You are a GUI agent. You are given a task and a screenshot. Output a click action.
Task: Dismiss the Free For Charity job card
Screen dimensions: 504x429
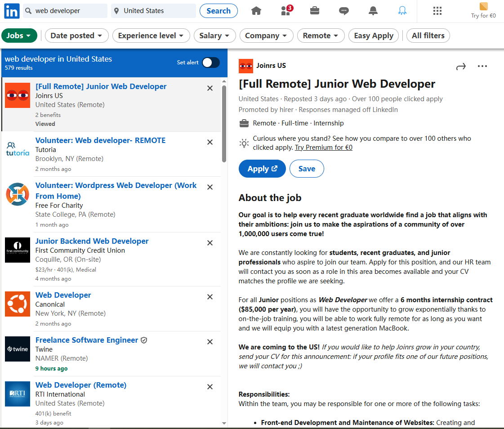coord(210,187)
